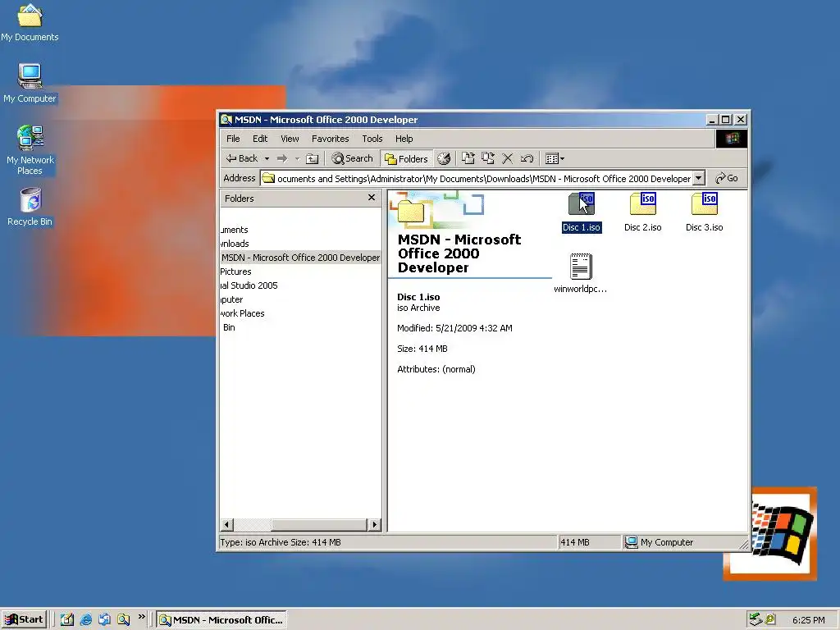Open the Edit menu

tap(260, 139)
